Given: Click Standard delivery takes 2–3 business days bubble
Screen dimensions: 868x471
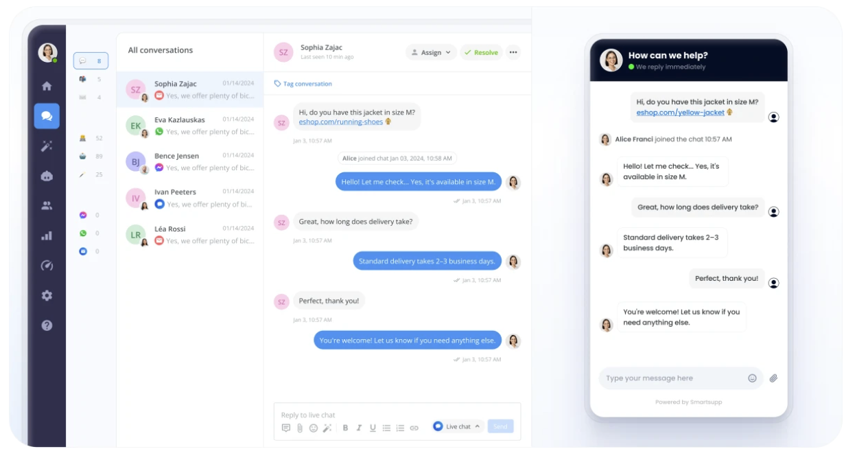Looking at the screenshot, I should (427, 262).
